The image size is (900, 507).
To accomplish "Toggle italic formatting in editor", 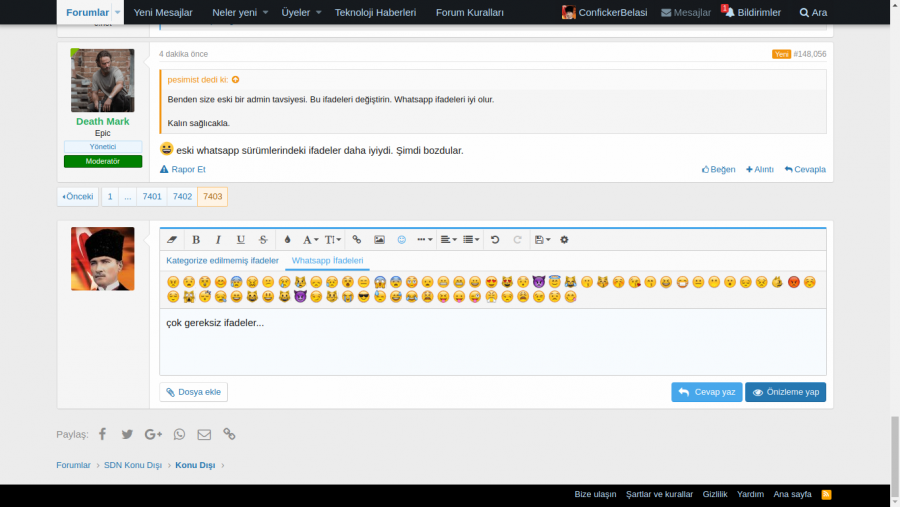I will (218, 239).
